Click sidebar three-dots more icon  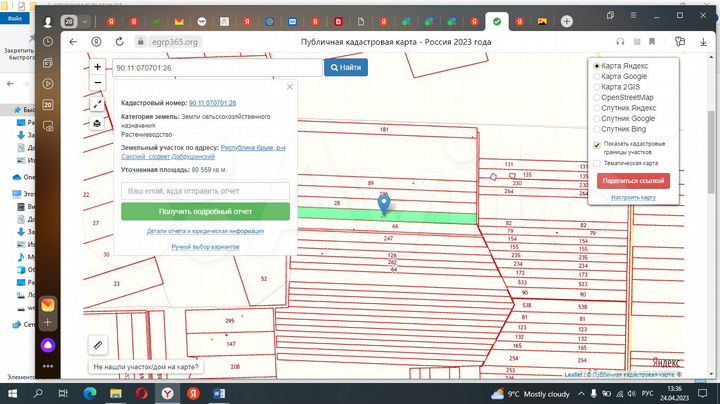(48, 366)
